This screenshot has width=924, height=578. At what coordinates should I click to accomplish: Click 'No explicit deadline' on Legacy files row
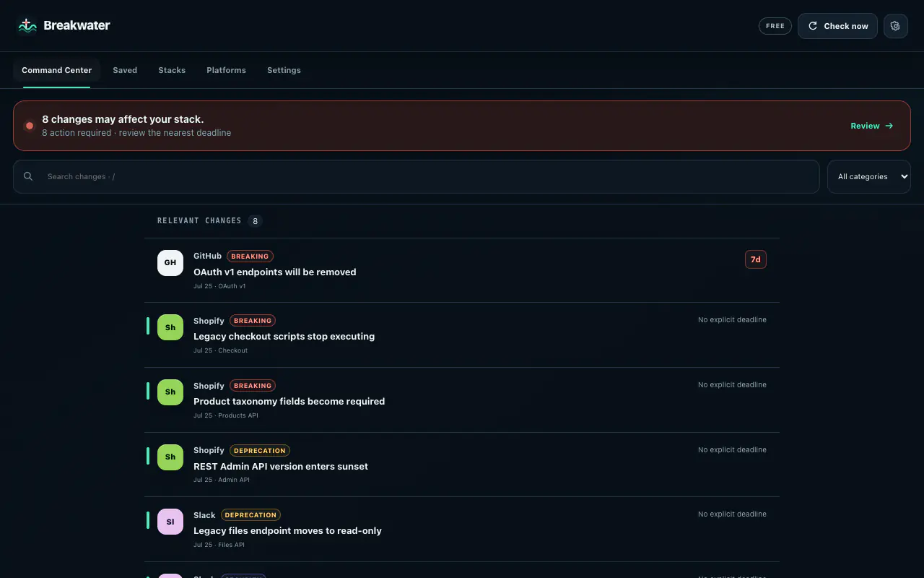pyautogui.click(x=732, y=514)
